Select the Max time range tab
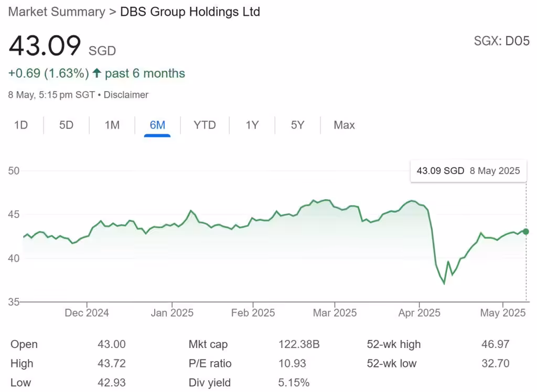Screen dimensions: 537x392 point(343,125)
